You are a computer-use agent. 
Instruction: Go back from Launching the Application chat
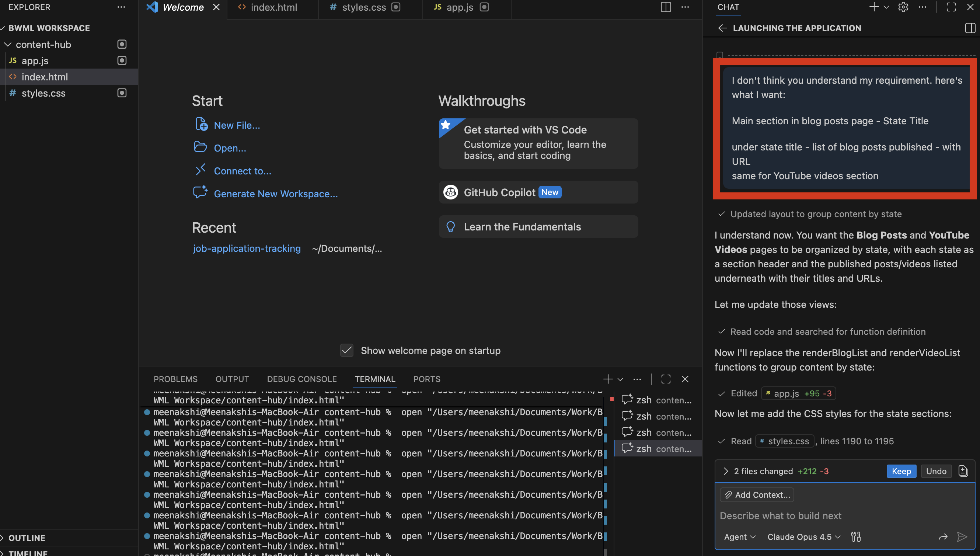(722, 28)
